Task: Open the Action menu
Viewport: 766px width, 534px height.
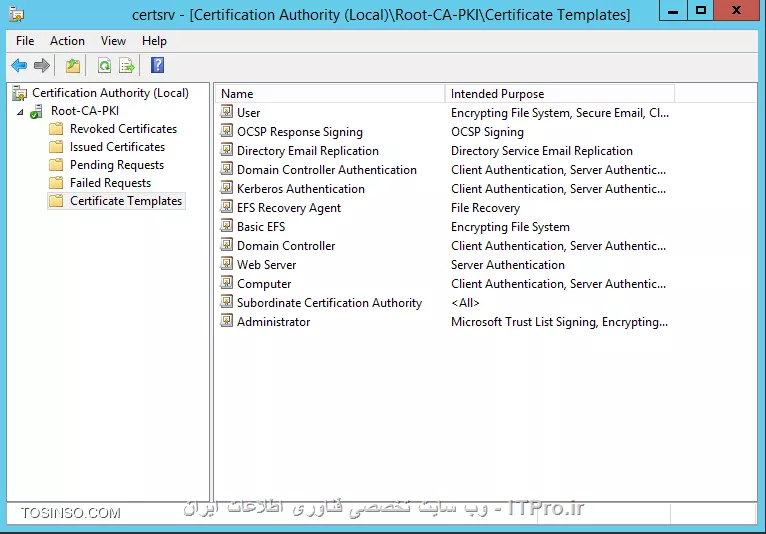Action: pyautogui.click(x=67, y=41)
